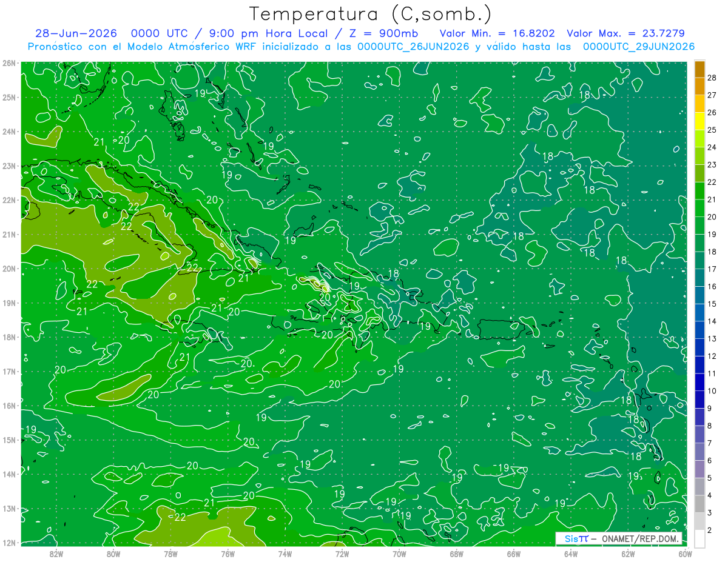Click color scale label "25"

(x=712, y=130)
